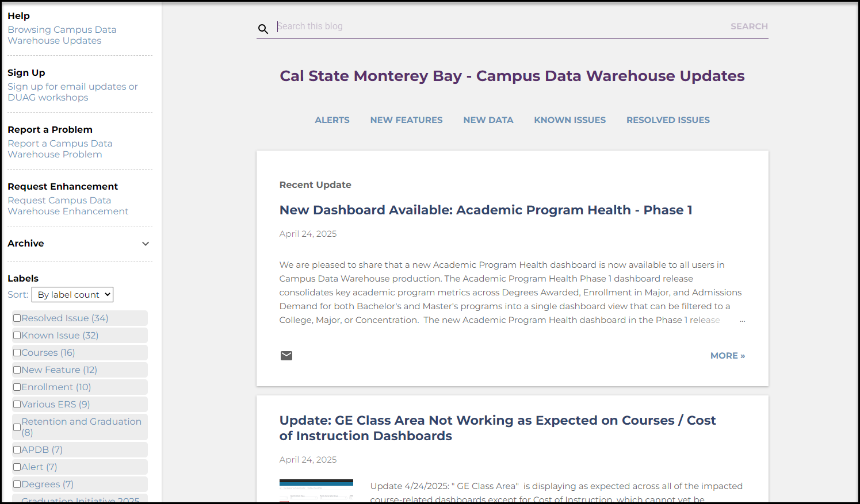
Task: Tick the Courses (16) label checkbox
Action: [17, 353]
